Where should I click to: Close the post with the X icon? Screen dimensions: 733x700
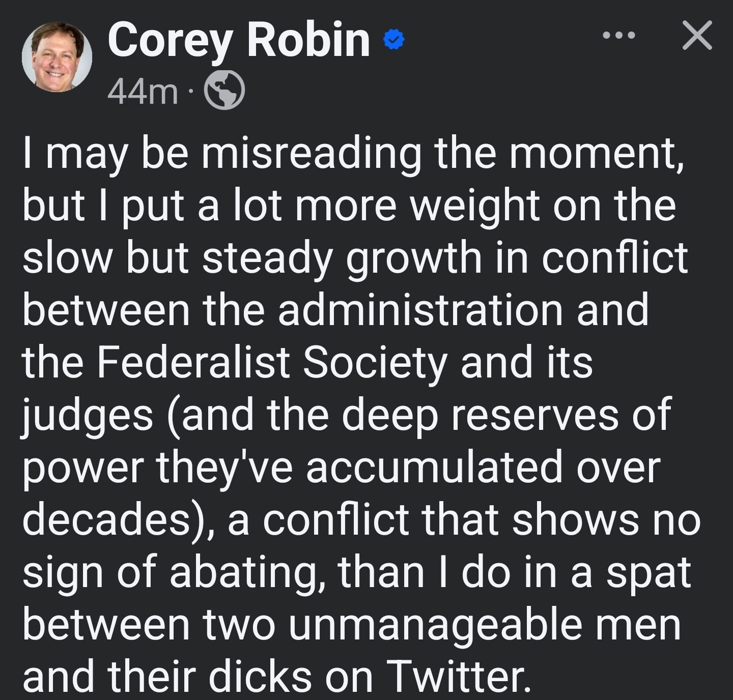coord(697,36)
